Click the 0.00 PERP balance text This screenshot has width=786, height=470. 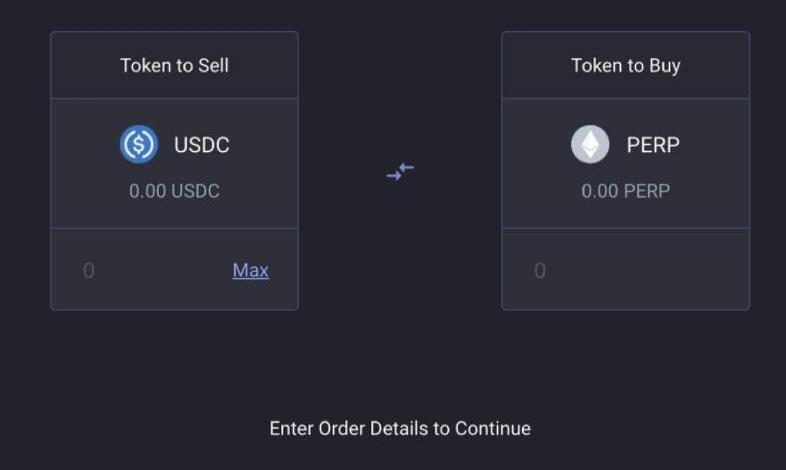point(625,191)
